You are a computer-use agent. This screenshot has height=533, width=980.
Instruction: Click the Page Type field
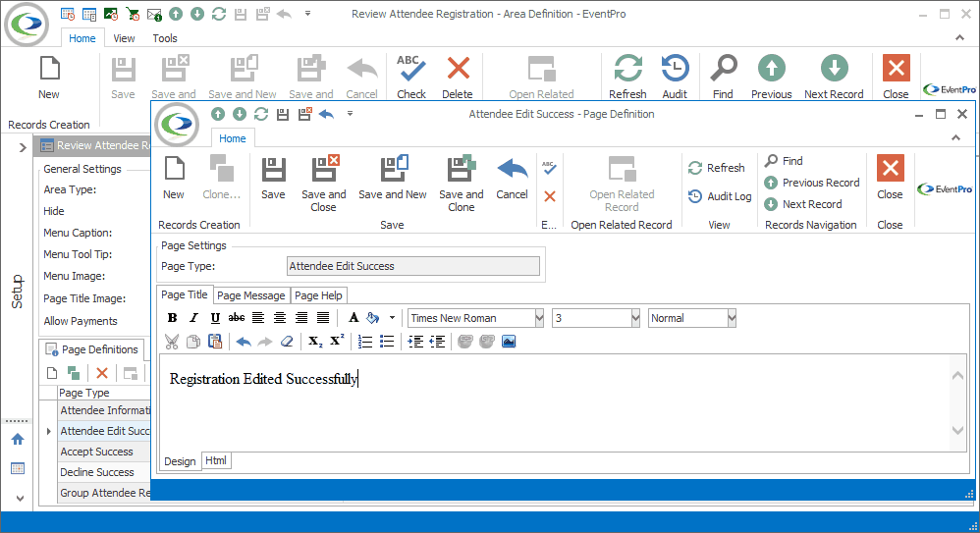tap(413, 266)
